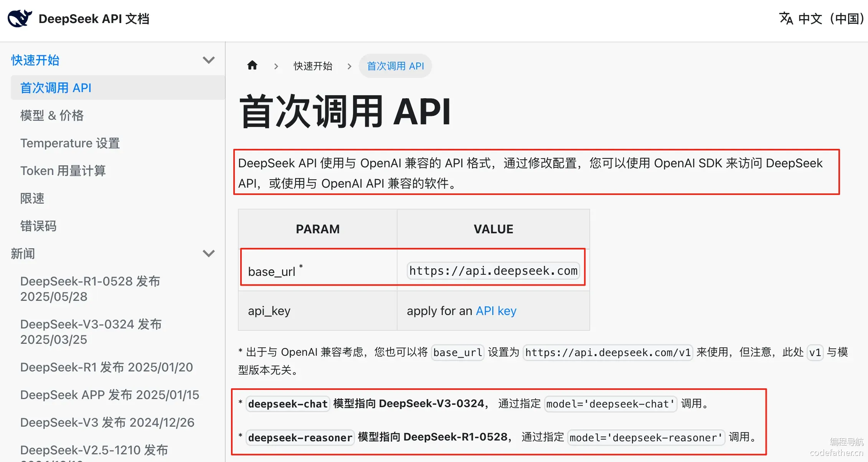Open DeepSeek-R1-0528 发布 2025/05/28 news
The height and width of the screenshot is (462, 868).
[90, 289]
